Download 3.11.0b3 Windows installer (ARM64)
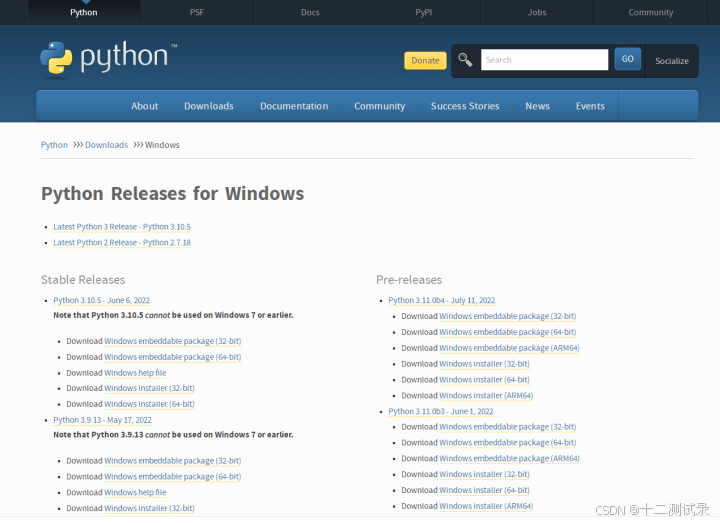 (x=486, y=506)
